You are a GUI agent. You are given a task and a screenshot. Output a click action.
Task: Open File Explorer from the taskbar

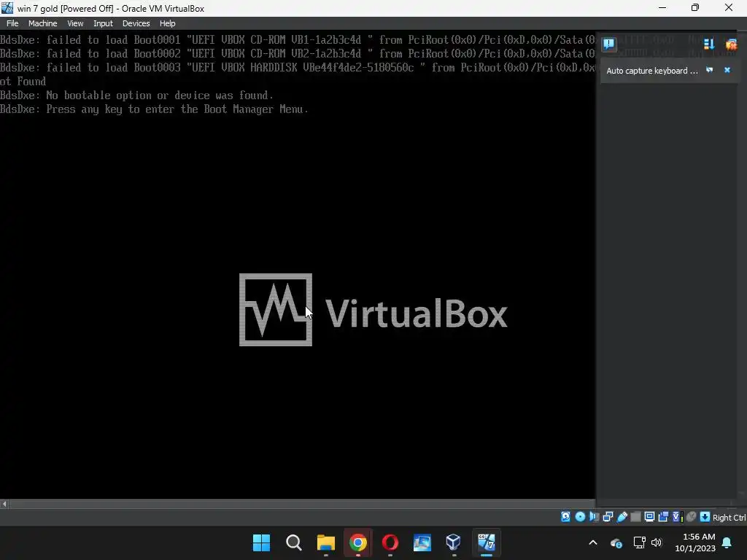[326, 542]
